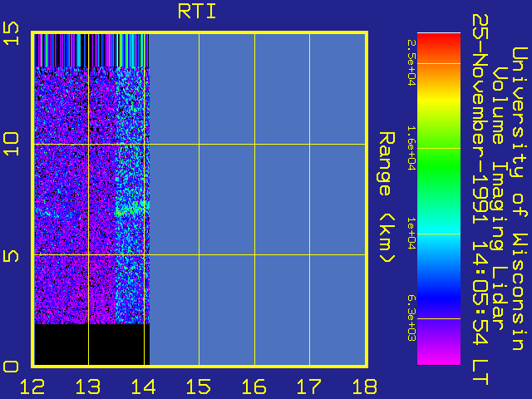532x399 pixels.
Task: Click the Volume Imaging Lidar text
Action: (x=500, y=199)
